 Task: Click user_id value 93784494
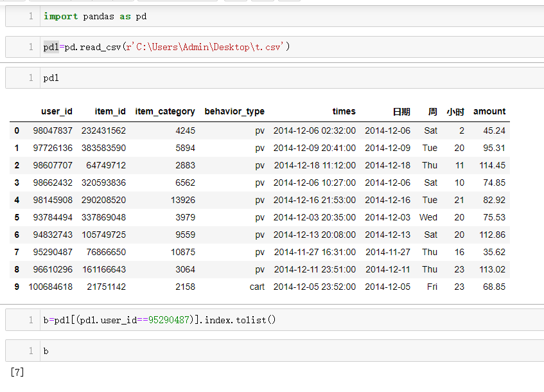point(53,217)
